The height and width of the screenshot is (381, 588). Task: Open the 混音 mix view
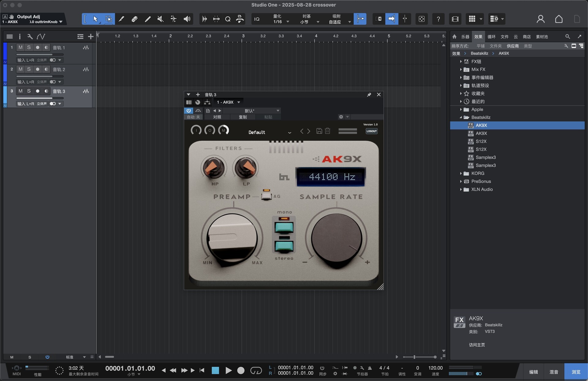click(554, 372)
